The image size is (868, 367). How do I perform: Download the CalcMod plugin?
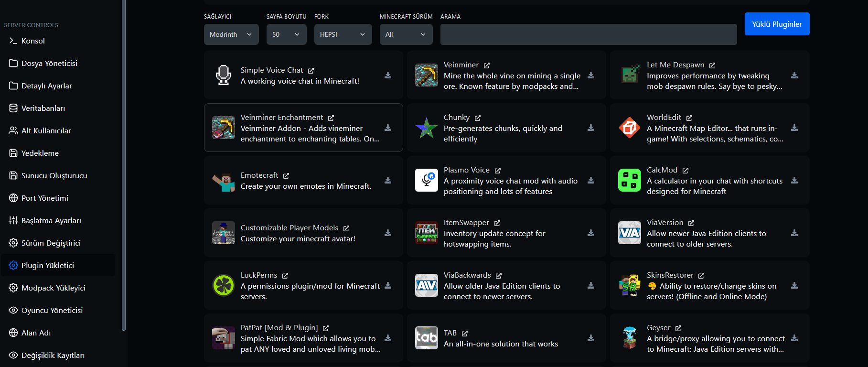click(794, 180)
